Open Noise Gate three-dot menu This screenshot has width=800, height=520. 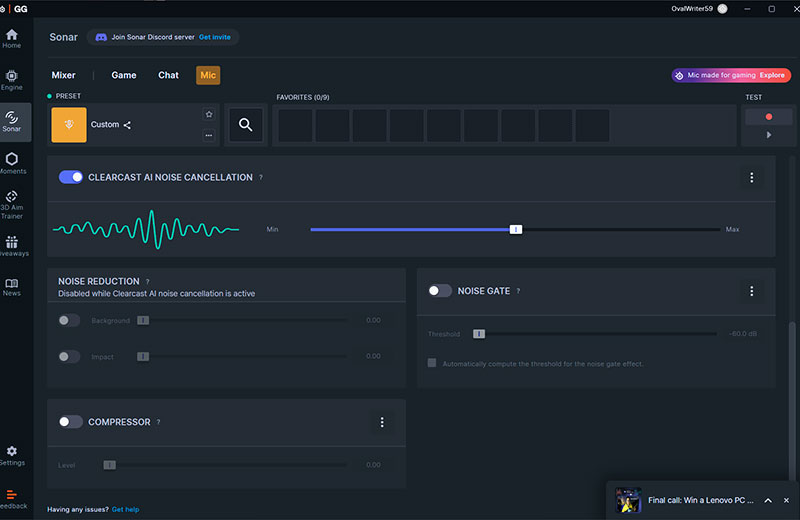coord(752,291)
